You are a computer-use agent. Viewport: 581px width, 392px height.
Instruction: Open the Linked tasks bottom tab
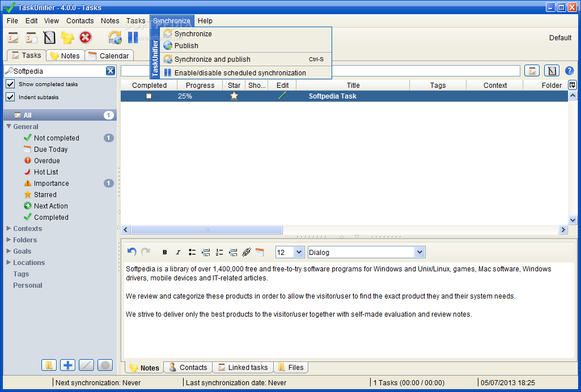[x=243, y=367]
